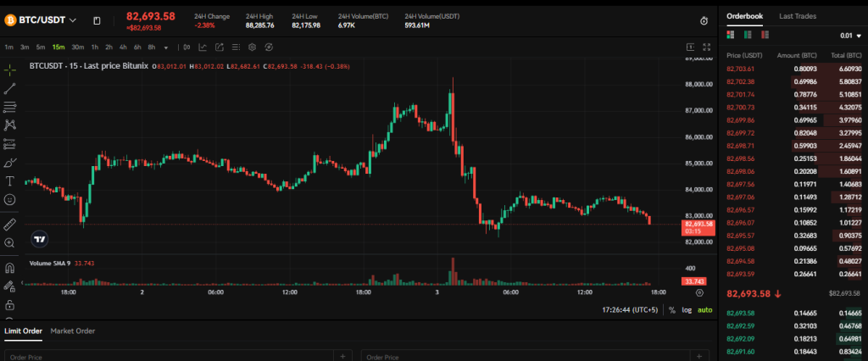Select the 8h timeframe
Viewport: 868px width, 361px height.
coord(152,47)
